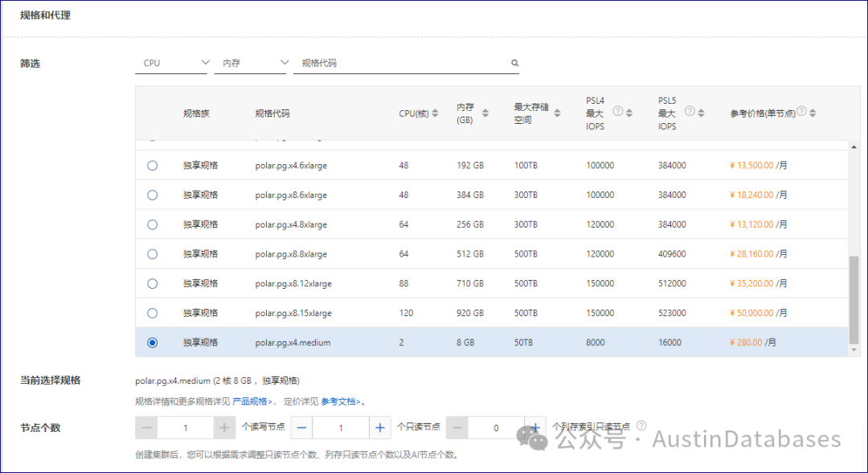
Task: Click the 当前选择规格 value text
Action: [218, 380]
